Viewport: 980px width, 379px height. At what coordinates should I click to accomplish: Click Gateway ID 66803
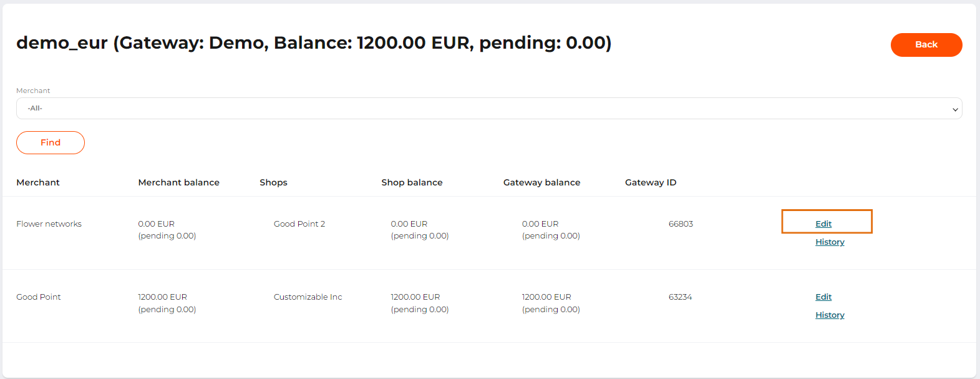point(681,224)
